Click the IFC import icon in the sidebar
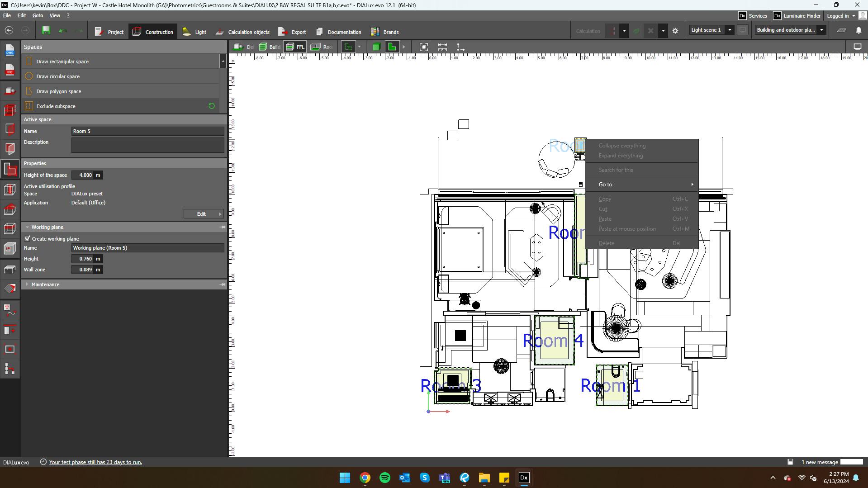Image resolution: width=868 pixels, height=488 pixels. point(10,70)
